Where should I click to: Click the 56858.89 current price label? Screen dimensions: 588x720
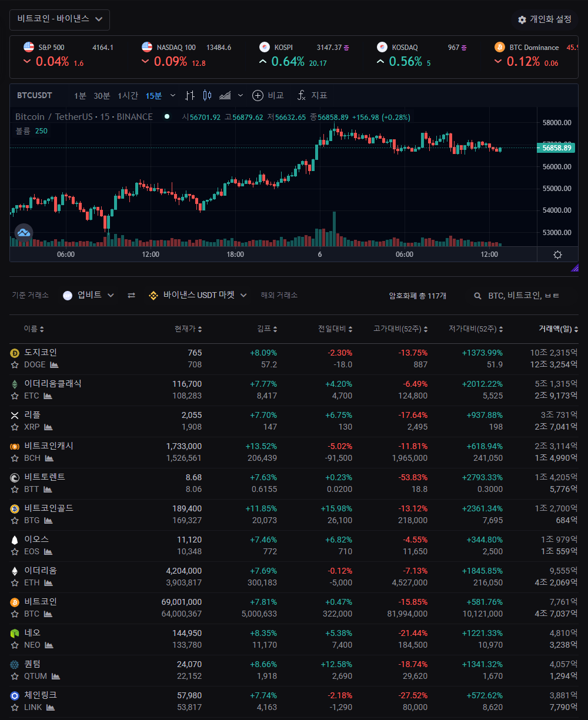coord(555,148)
